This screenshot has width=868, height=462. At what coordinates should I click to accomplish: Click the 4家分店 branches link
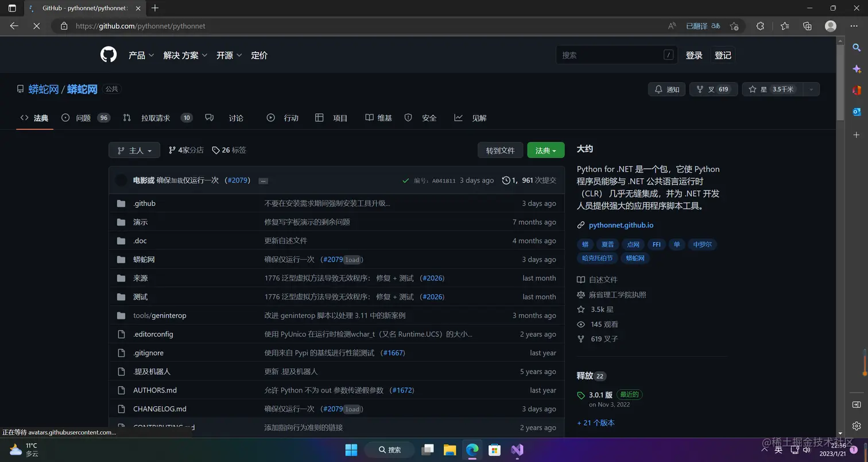pyautogui.click(x=186, y=150)
